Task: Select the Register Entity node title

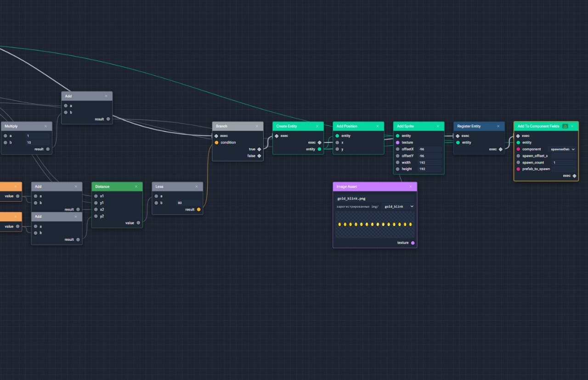Action: click(x=469, y=126)
